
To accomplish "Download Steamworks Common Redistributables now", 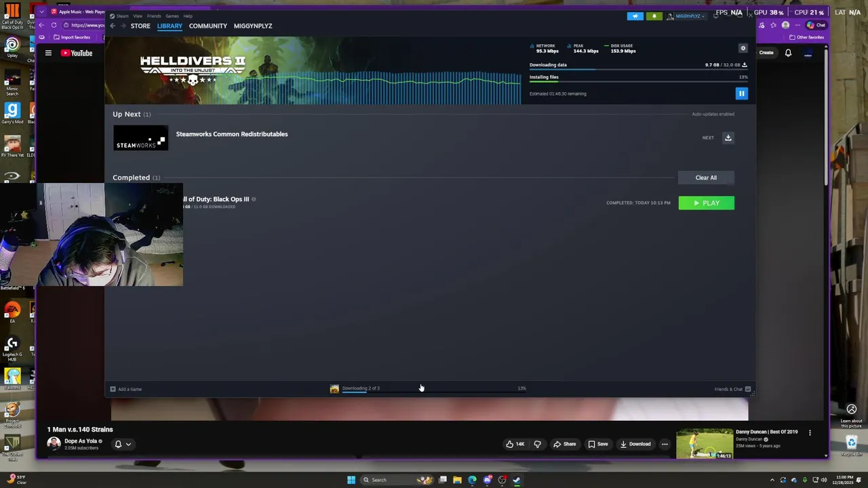I will tap(728, 138).
